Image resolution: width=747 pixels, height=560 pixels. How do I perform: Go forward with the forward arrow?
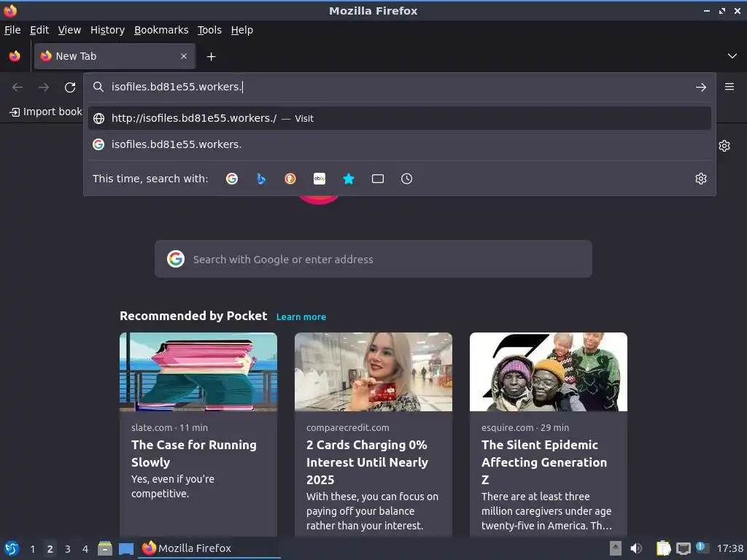coord(44,87)
